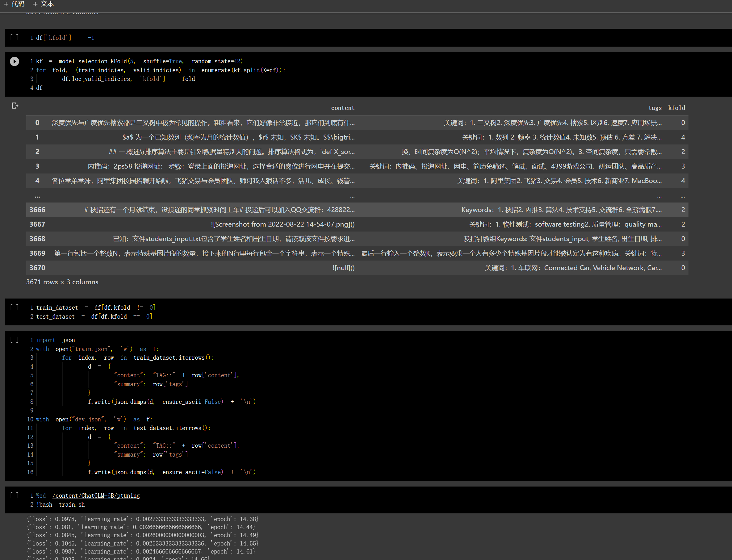Select the execution bracket of df['kfold'] = -1 cell

click(14, 37)
